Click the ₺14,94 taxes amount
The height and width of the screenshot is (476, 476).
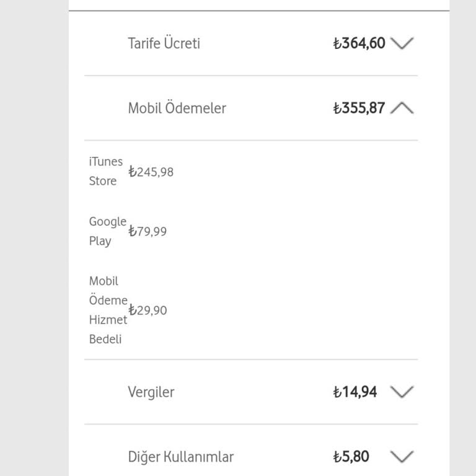(x=355, y=392)
